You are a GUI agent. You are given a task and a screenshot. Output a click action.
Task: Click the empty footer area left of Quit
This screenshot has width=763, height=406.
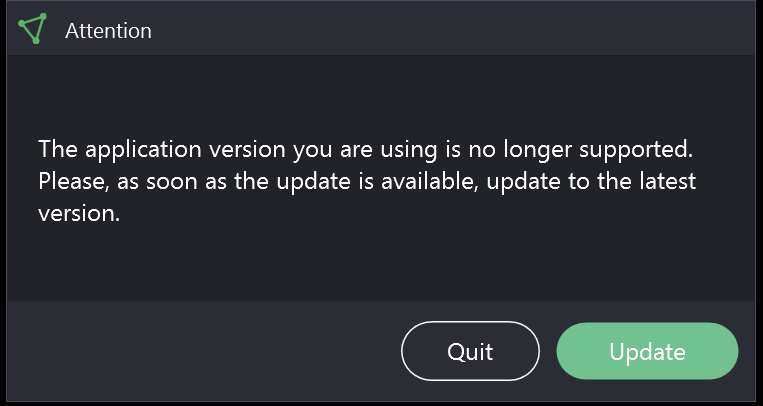(x=204, y=351)
